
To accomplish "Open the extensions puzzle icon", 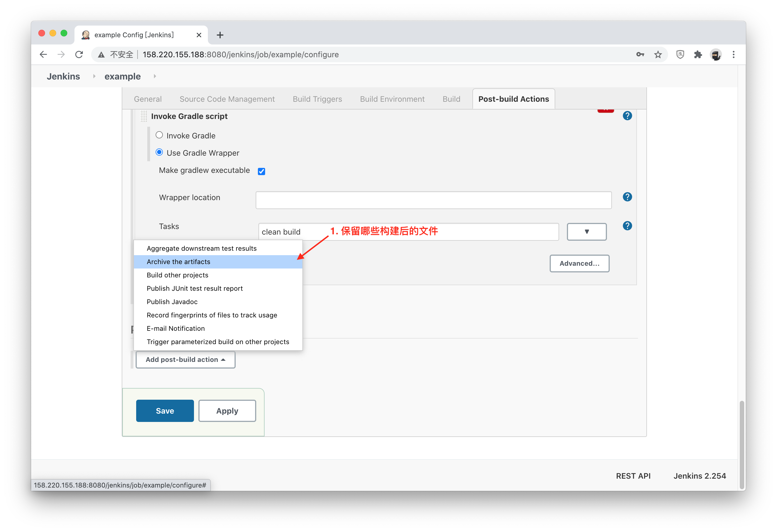I will click(698, 54).
